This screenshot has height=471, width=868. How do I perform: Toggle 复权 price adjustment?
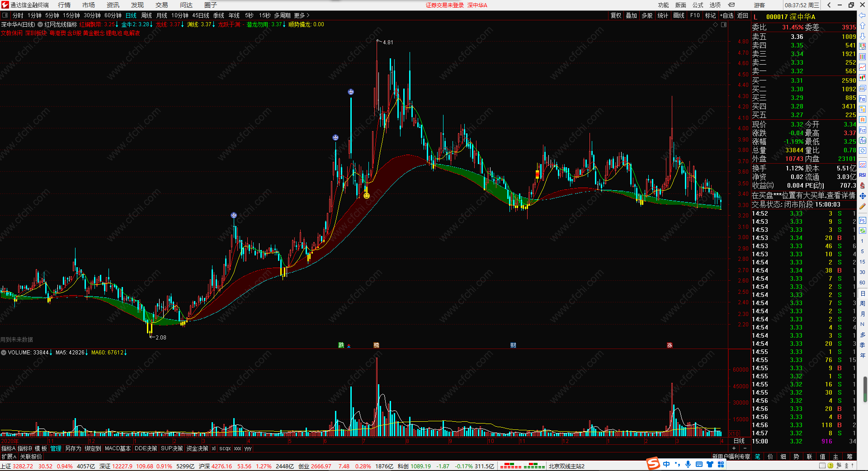(616, 15)
